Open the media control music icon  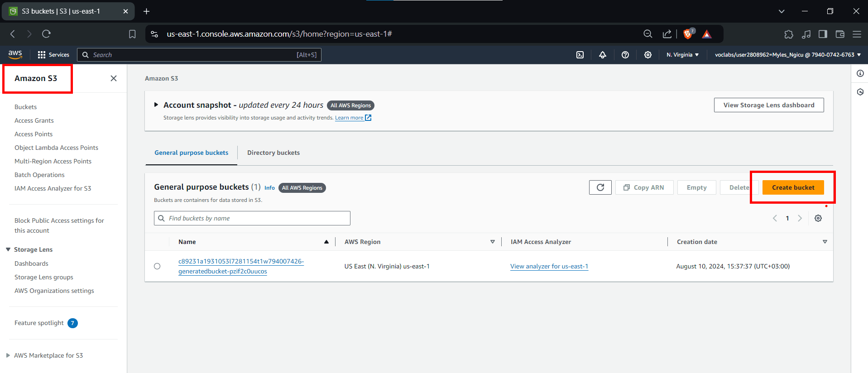pos(806,34)
